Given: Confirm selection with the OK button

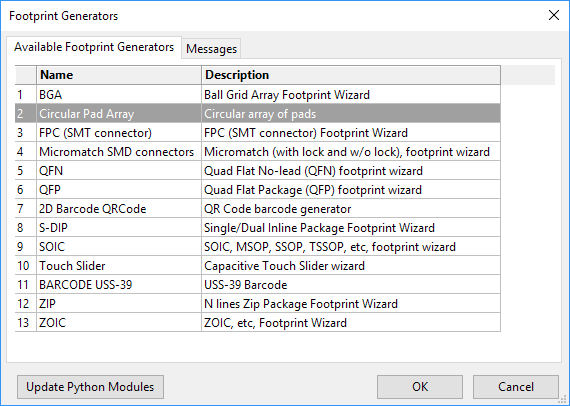Looking at the screenshot, I should pyautogui.click(x=420, y=387).
